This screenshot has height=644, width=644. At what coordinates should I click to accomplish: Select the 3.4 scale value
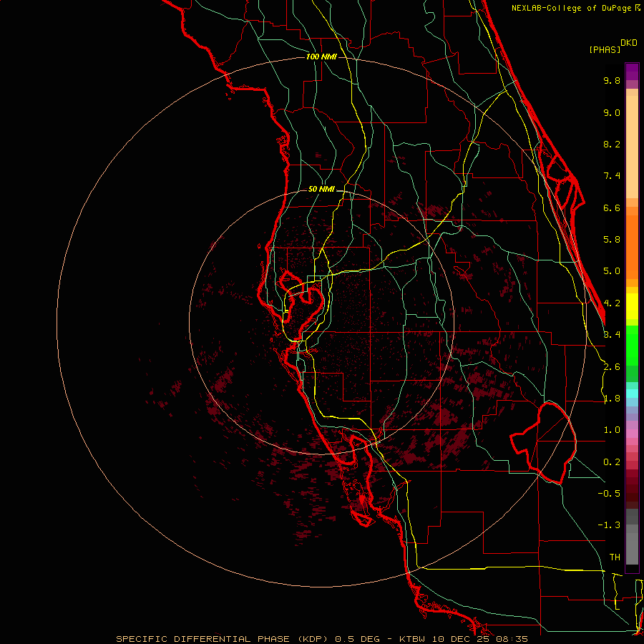612,335
